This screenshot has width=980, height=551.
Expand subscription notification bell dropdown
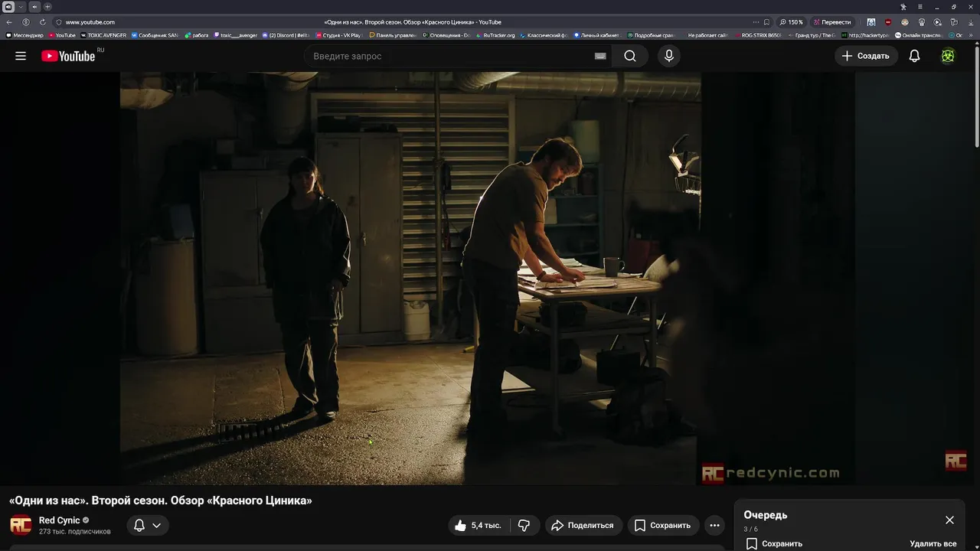[x=148, y=525]
